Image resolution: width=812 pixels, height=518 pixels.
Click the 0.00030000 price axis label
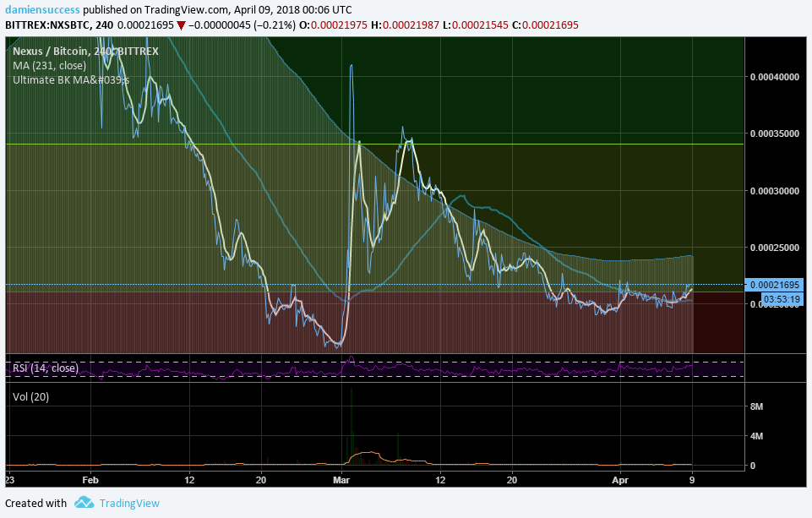pyautogui.click(x=775, y=191)
